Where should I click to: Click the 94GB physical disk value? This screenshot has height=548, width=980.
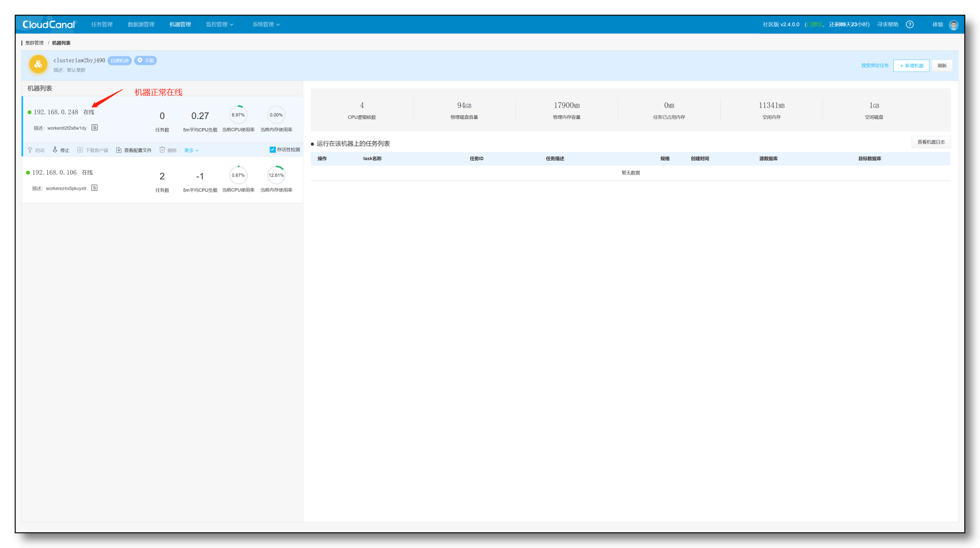pos(464,105)
